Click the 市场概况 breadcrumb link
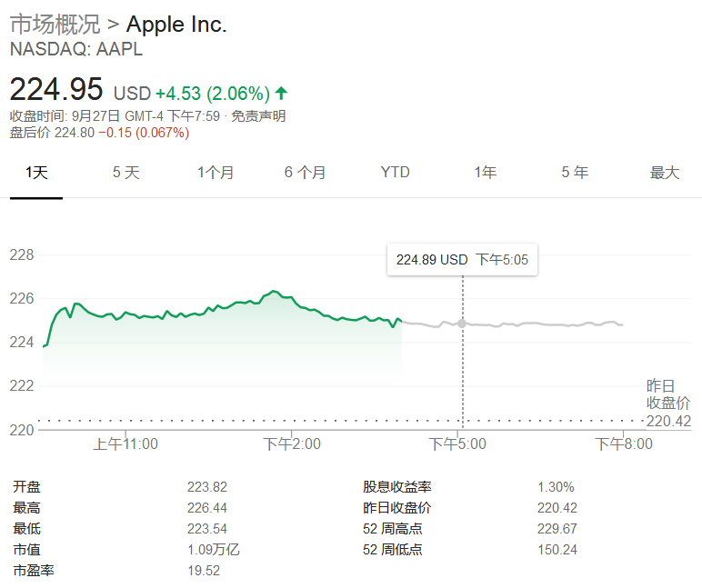Screen dimensions: 702x588 pos(54,25)
